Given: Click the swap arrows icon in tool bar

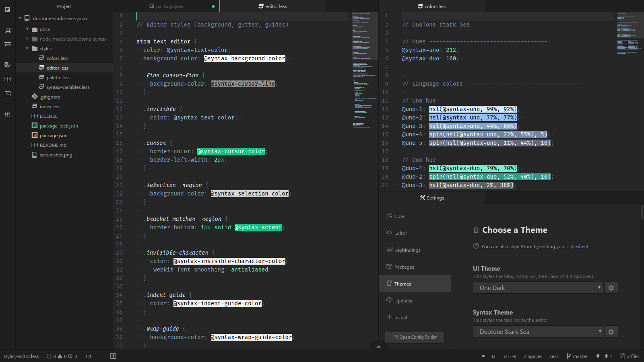Looking at the screenshot, I should pos(8,44).
